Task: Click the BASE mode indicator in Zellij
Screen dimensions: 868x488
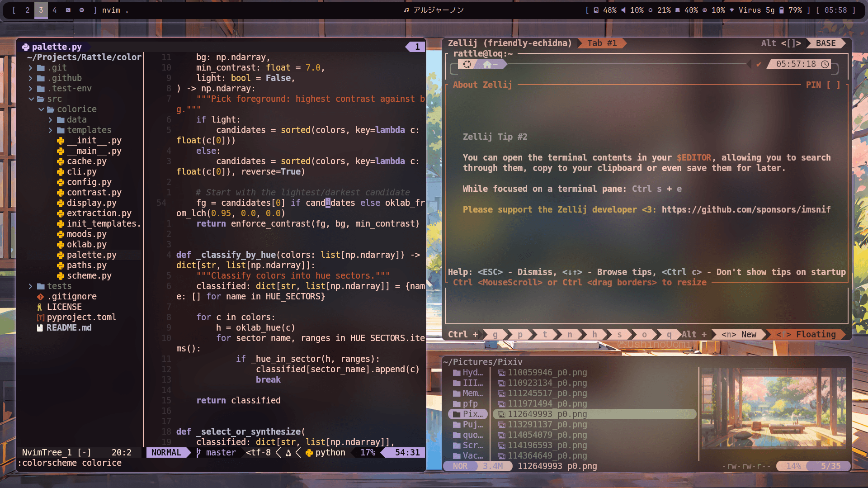Action: point(826,43)
